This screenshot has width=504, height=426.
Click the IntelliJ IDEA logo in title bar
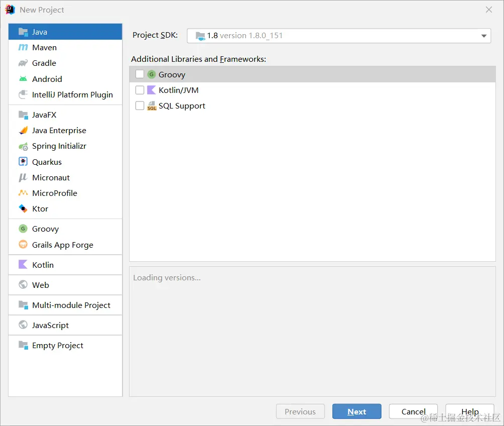10,10
